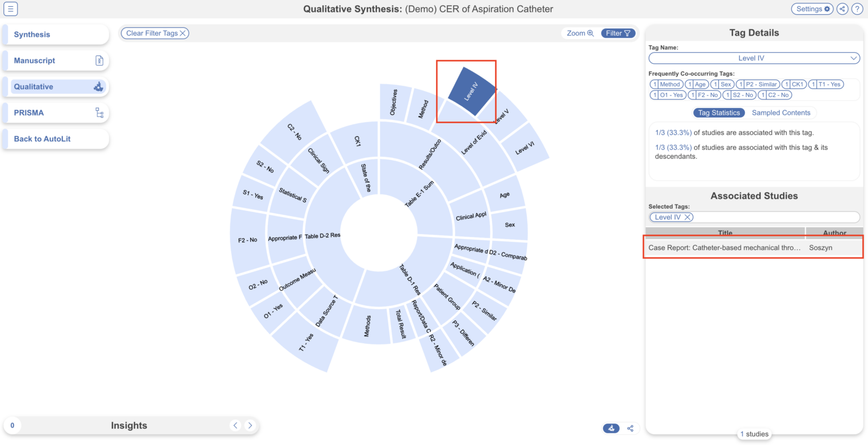Select the Tag Statistics tab
Screen dimensions: 868x445
[719, 113]
